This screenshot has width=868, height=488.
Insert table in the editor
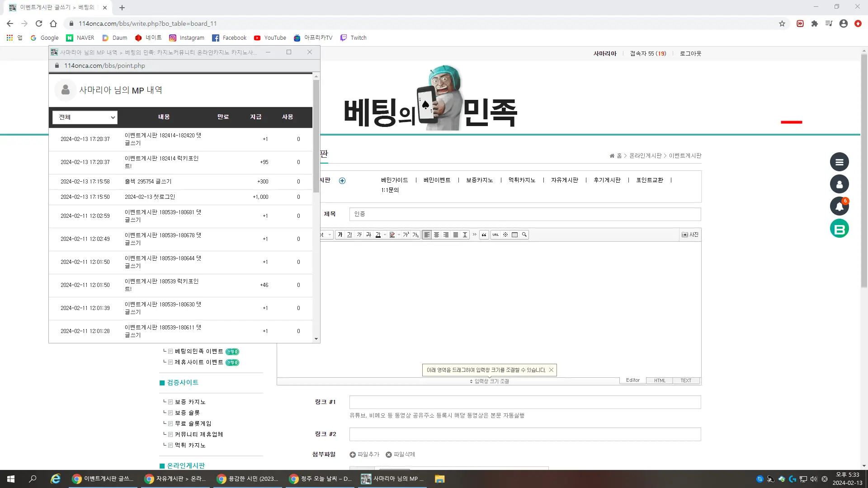tap(514, 235)
